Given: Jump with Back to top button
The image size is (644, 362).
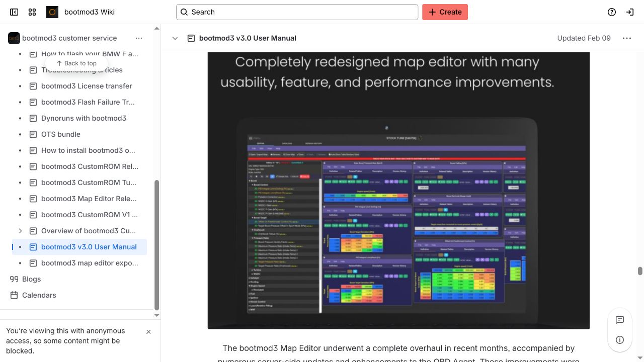Looking at the screenshot, I should point(76,63).
